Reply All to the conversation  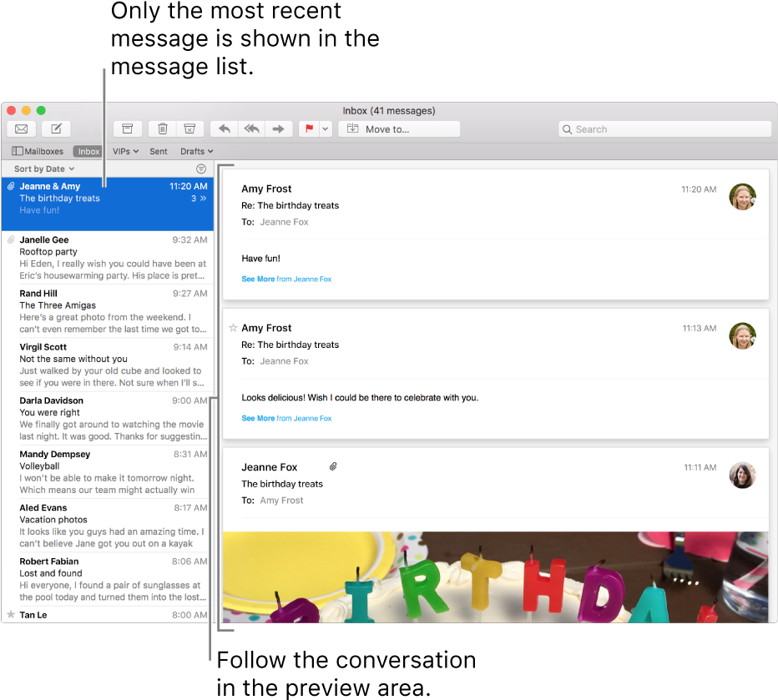251,128
